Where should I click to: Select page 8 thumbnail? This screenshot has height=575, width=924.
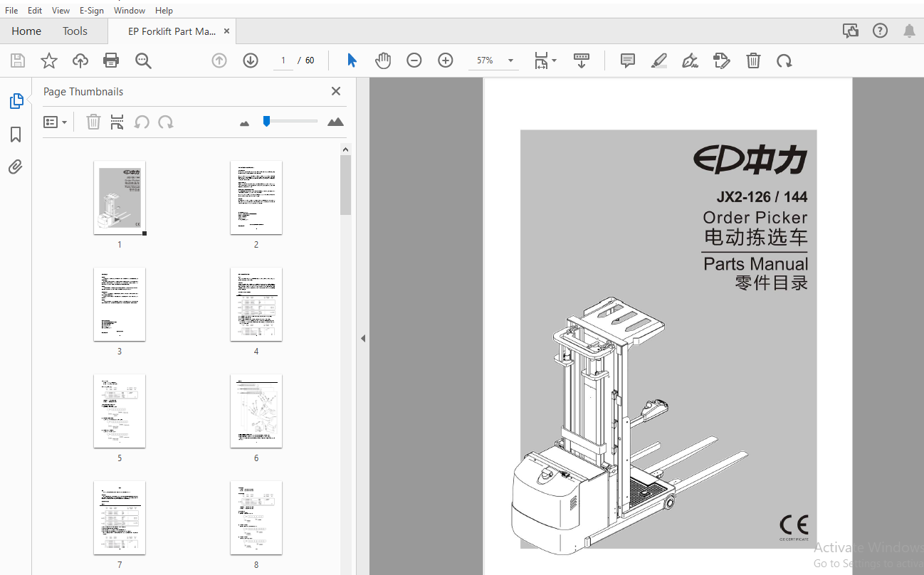pyautogui.click(x=256, y=518)
